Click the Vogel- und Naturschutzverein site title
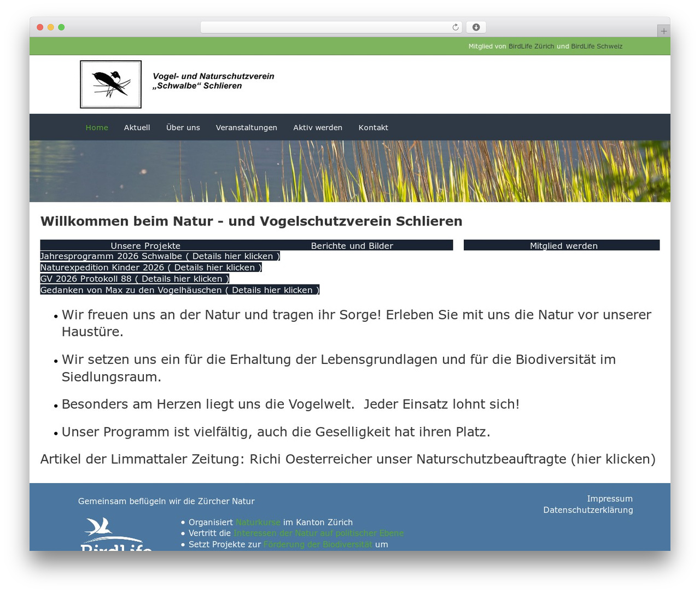The image size is (700, 593). pos(213,81)
